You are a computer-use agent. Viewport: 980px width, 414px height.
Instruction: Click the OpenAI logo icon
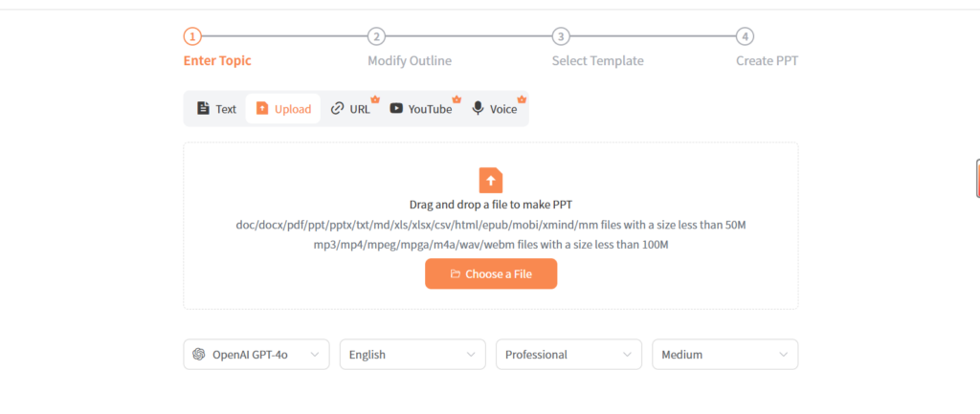point(199,354)
